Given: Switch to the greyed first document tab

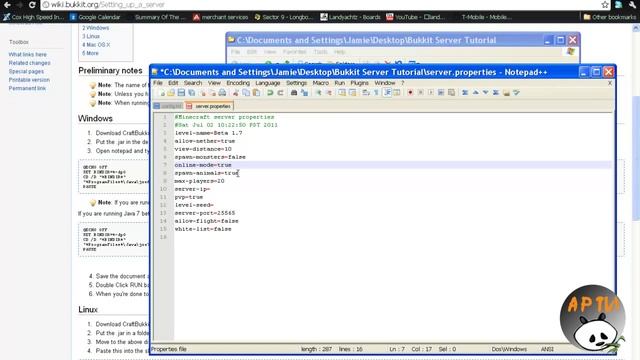Looking at the screenshot, I should click(168, 106).
